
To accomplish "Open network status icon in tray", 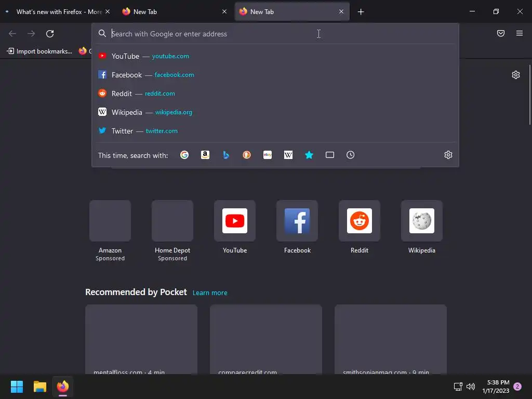I will coord(458,387).
